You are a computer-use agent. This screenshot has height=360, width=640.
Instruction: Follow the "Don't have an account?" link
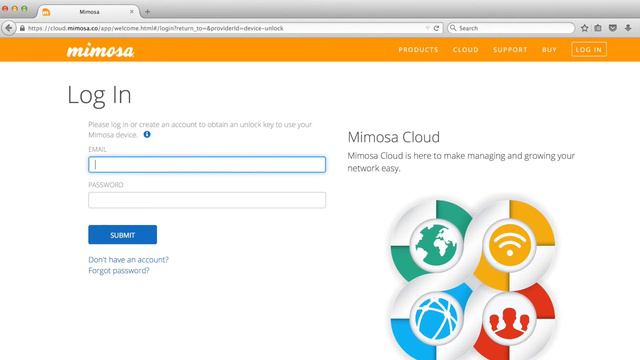(128, 260)
